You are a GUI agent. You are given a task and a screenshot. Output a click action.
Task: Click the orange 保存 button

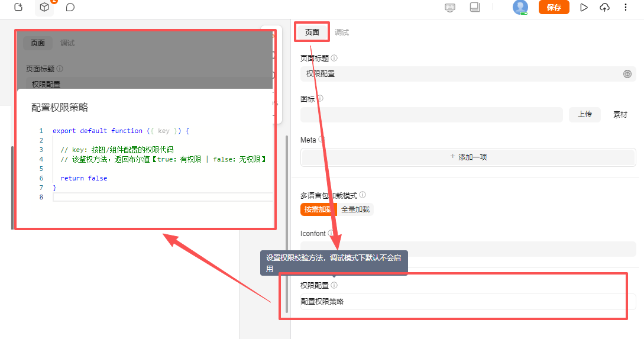click(x=554, y=8)
